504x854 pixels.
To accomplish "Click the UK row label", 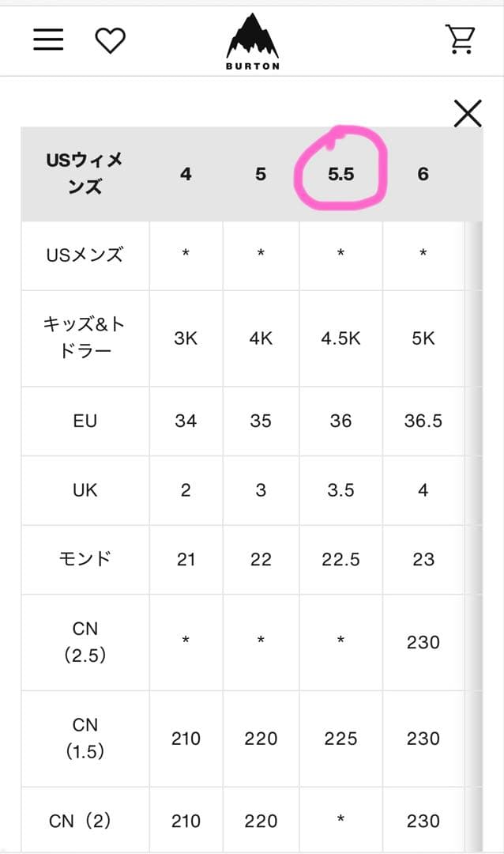I will [x=85, y=490].
